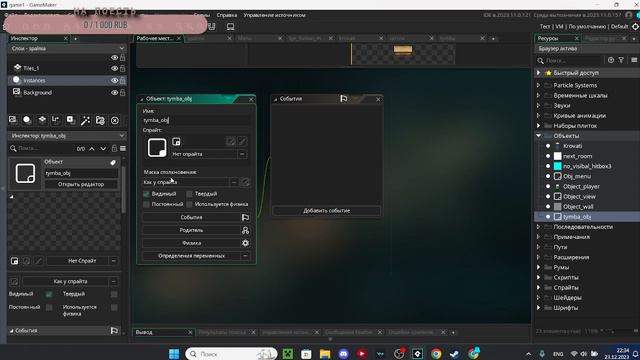Click the flag icon in События window header

(x=344, y=98)
